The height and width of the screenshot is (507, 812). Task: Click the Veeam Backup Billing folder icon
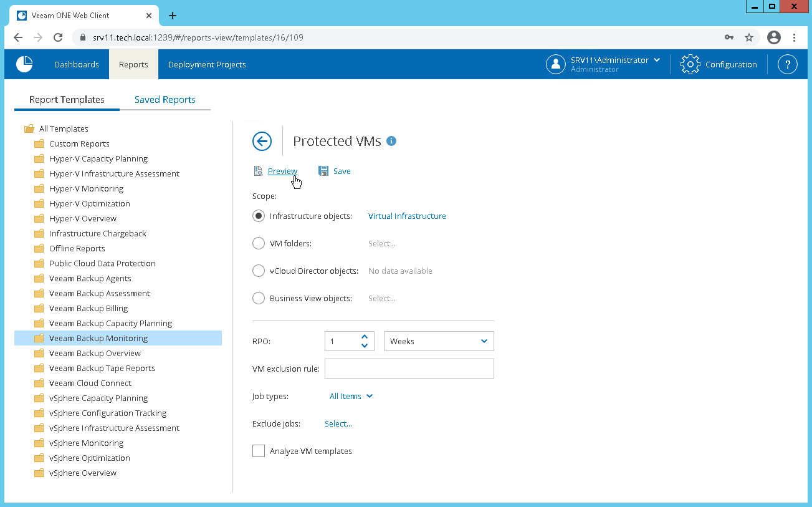click(39, 308)
